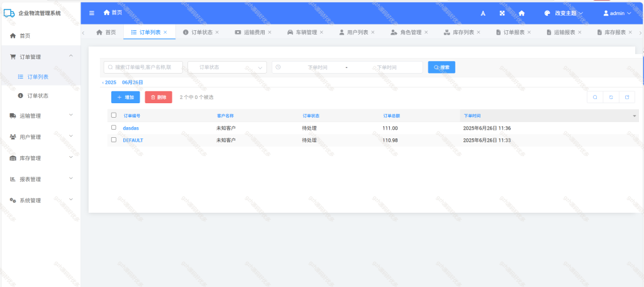Viewport: 644px width, 287px height.
Task: Select the dasdas order checkbox
Action: coord(114,128)
